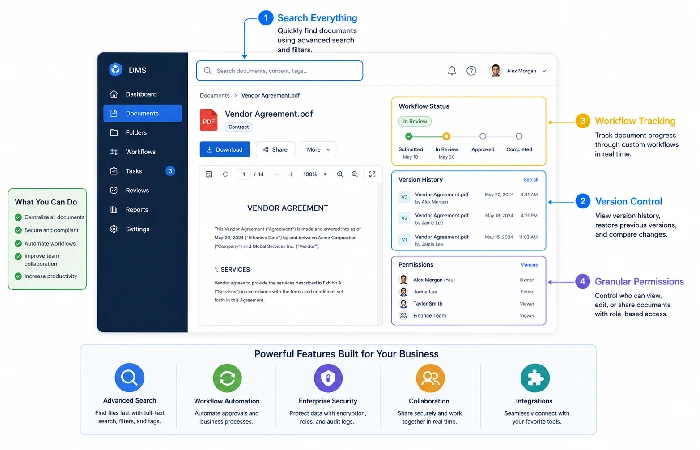Click the Settings gear icon in sidebar
The image size is (700, 450).
click(x=114, y=229)
